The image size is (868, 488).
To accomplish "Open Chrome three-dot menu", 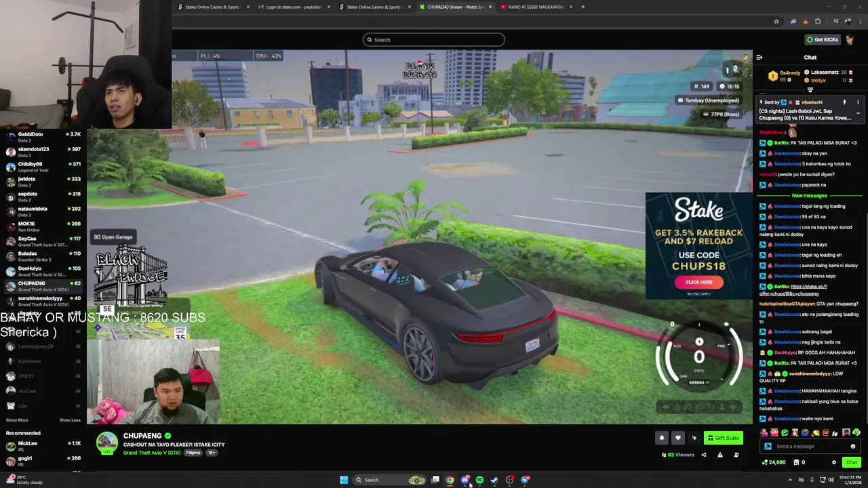I will pyautogui.click(x=860, y=21).
